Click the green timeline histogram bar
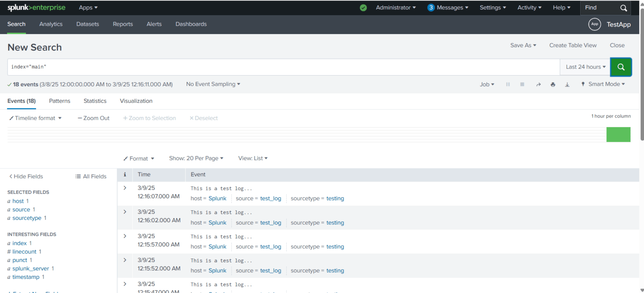 coord(618,135)
